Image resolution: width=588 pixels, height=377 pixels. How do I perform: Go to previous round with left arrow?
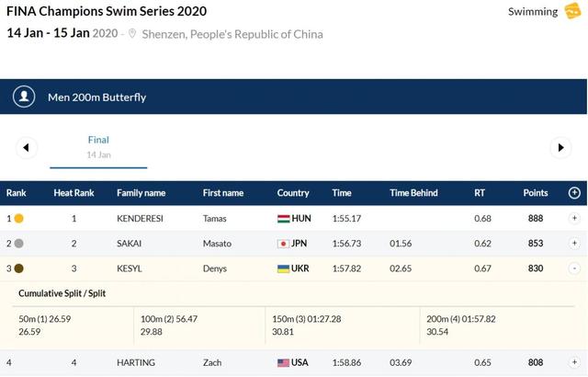26,147
